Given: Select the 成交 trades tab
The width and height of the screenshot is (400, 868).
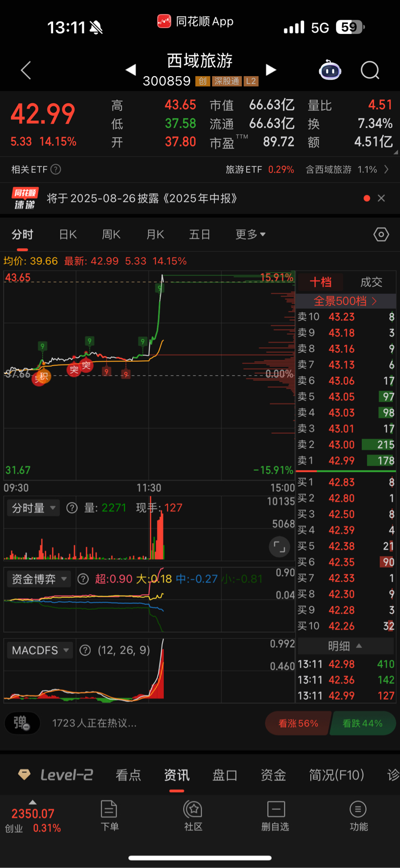Looking at the screenshot, I should point(371,282).
